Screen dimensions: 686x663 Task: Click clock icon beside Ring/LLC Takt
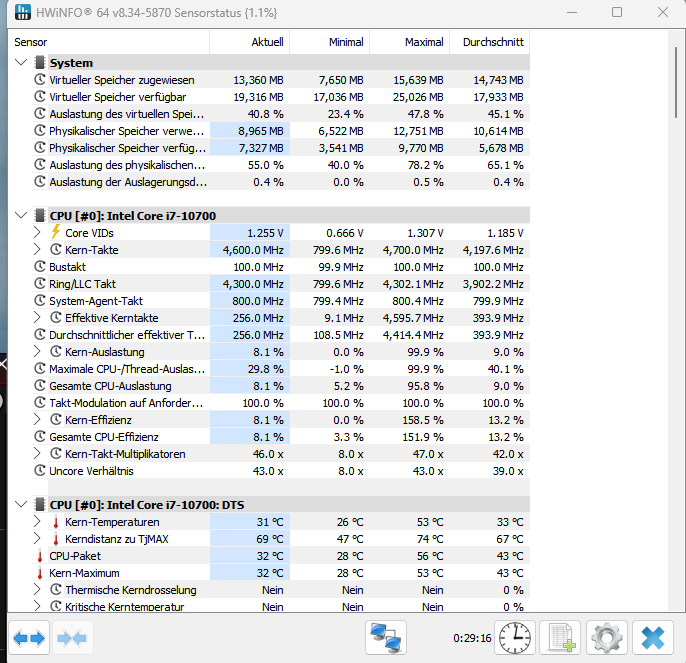click(40, 284)
